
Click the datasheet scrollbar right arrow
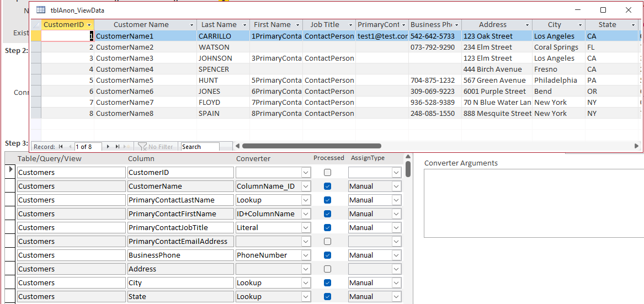636,146
